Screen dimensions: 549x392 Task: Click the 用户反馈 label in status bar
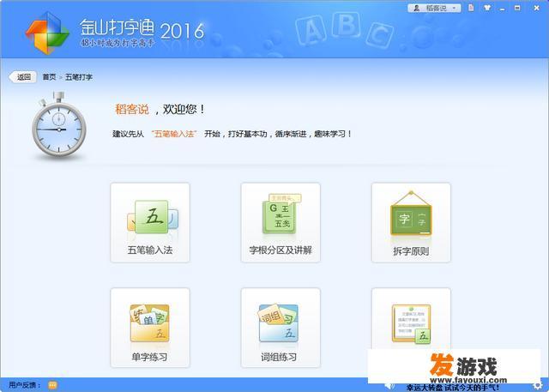25,385
